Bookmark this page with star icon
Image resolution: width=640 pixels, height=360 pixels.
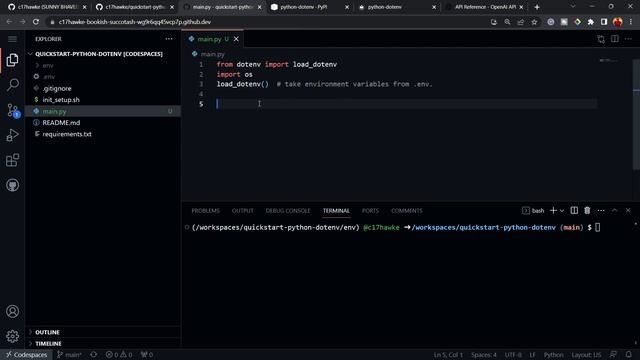(534, 22)
